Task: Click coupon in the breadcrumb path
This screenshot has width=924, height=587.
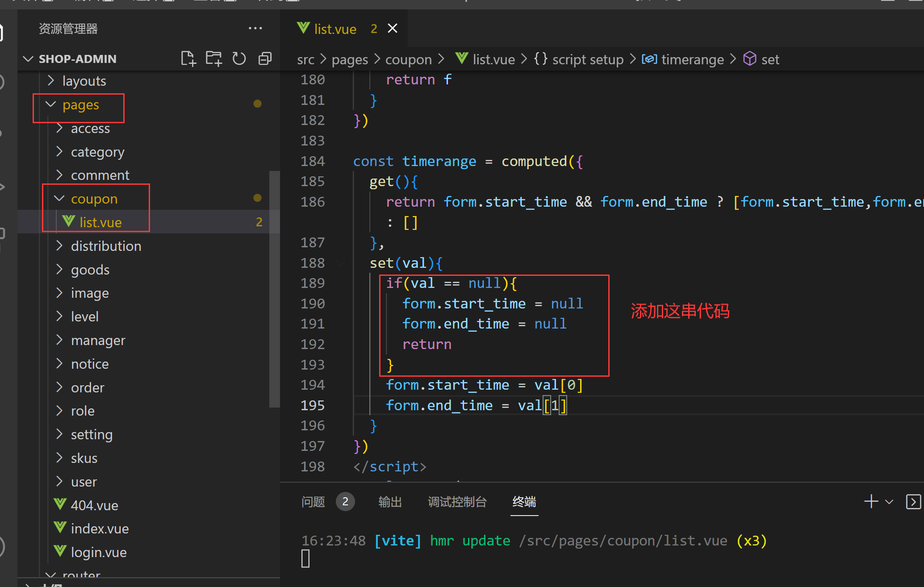Action: pos(409,59)
